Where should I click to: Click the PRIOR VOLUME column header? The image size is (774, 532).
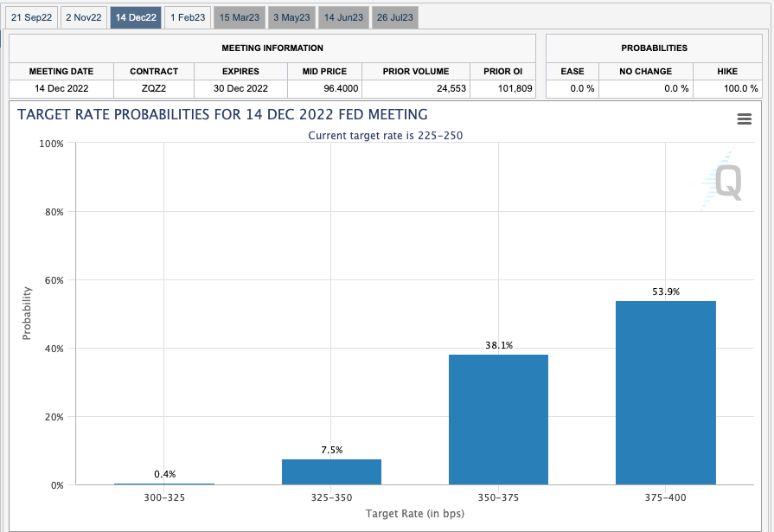pyautogui.click(x=416, y=71)
